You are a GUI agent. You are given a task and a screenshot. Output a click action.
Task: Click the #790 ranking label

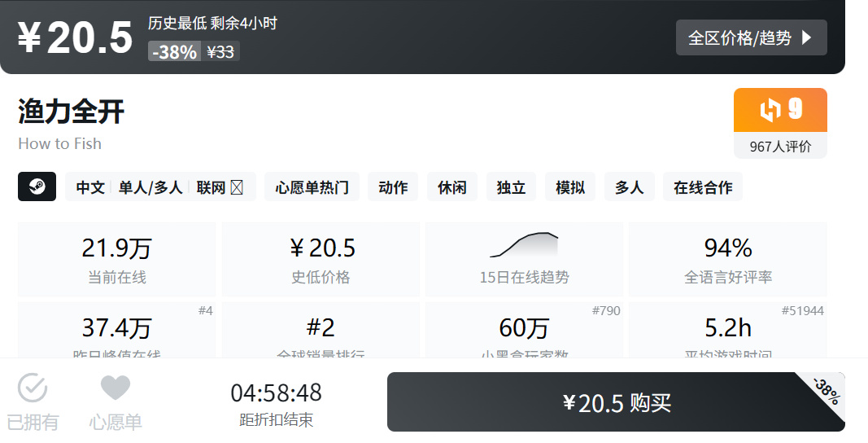point(606,310)
